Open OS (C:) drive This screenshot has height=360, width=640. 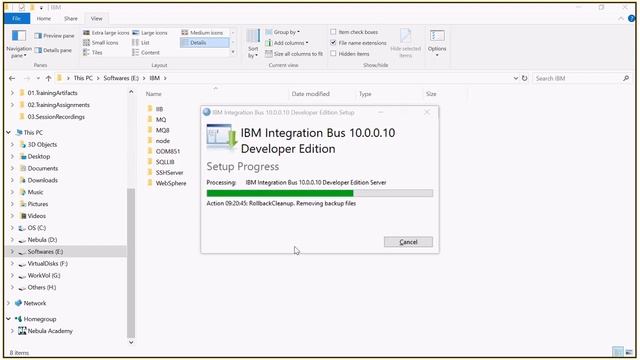(36, 228)
